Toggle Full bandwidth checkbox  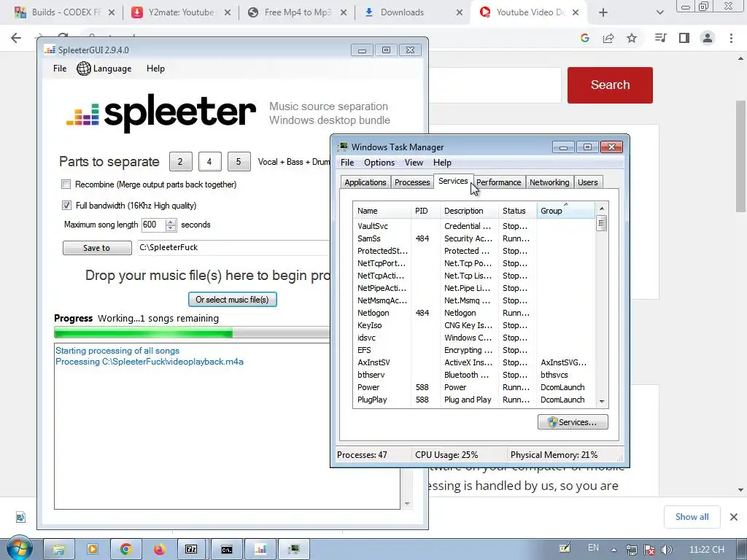(66, 205)
